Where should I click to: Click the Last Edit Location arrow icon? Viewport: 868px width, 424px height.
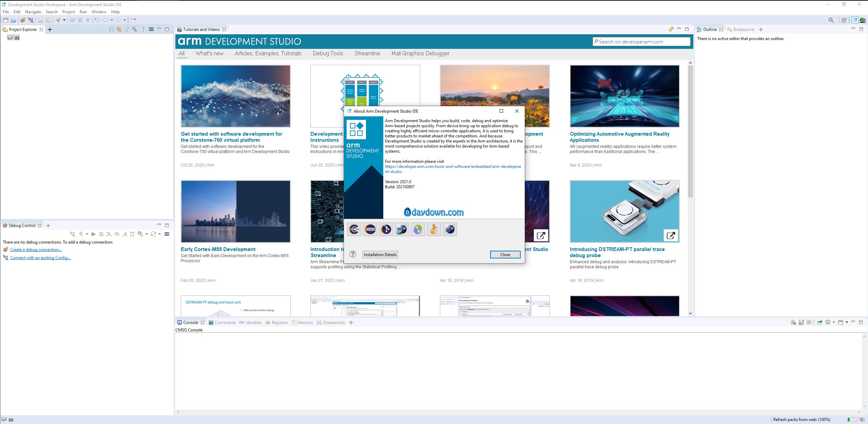click(97, 20)
